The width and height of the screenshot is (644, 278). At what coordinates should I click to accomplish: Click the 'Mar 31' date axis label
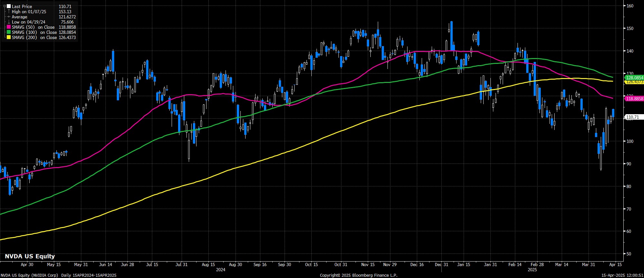pyautogui.click(x=588, y=264)
